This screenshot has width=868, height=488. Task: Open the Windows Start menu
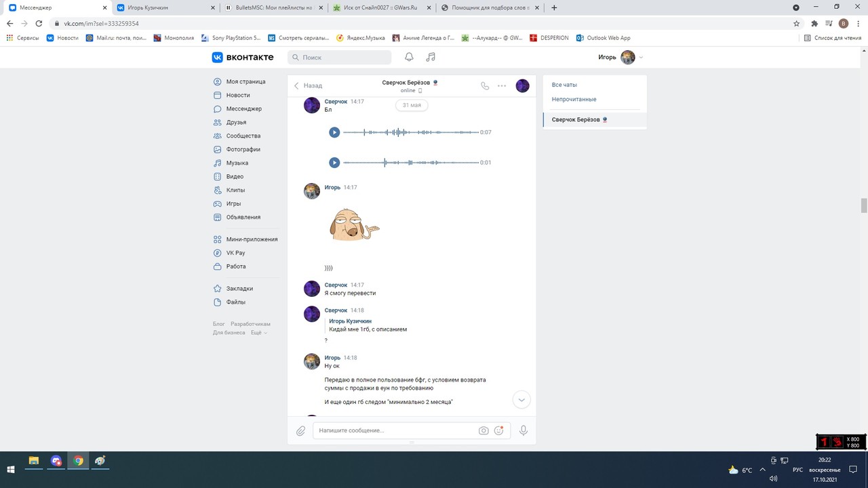click(x=11, y=469)
